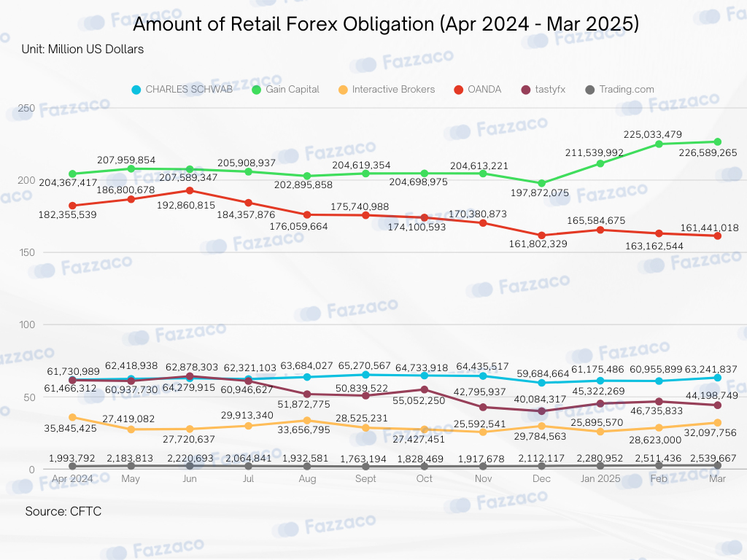Click the value label 35,845,425

pos(71,429)
